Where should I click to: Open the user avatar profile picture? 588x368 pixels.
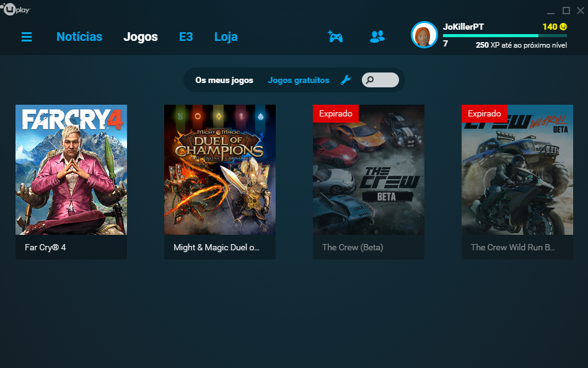[424, 35]
